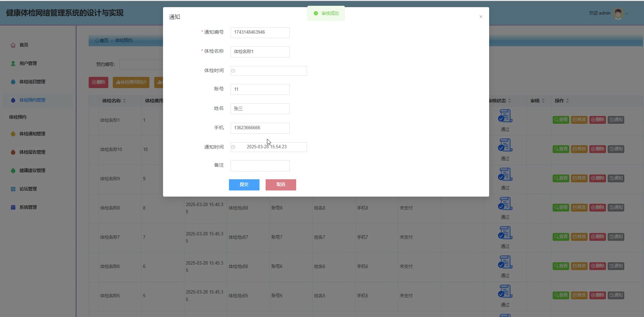The height and width of the screenshot is (317, 644).
Task: Open the 通知时间 date-time picker field
Action: [269, 147]
